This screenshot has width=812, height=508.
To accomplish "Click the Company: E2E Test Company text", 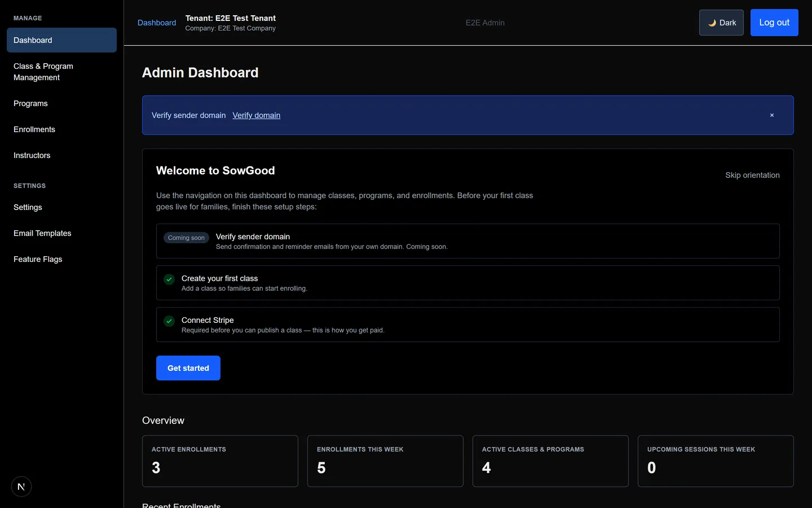I will [x=231, y=28].
